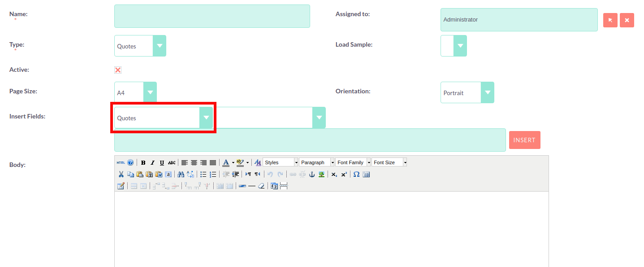
Task: Uncheck the Active checkbox
Action: 117,70
